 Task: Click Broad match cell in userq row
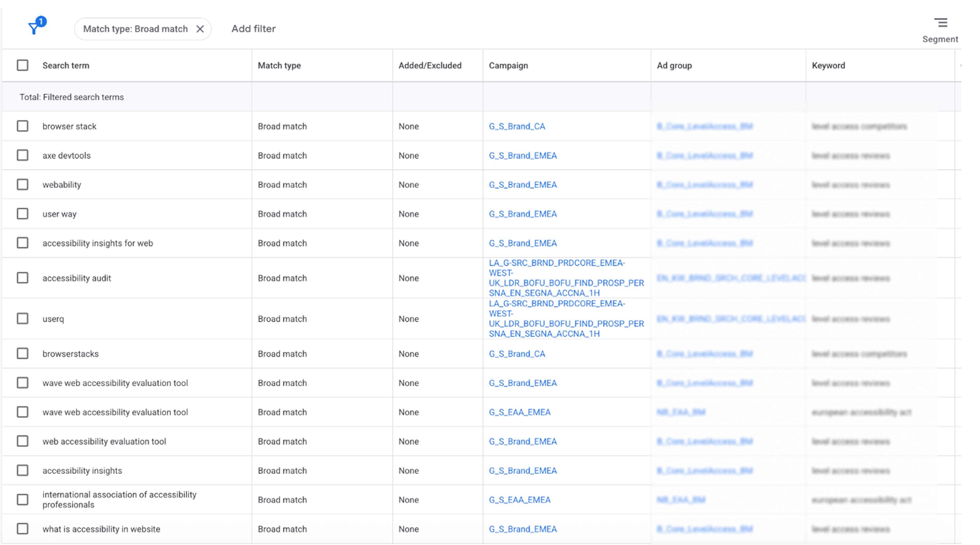point(282,319)
